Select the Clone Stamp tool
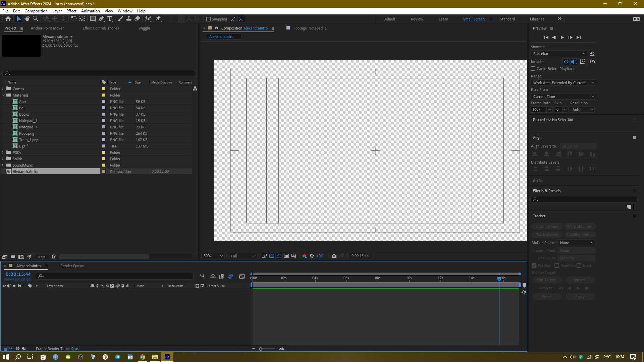The height and width of the screenshot is (362, 644). [129, 19]
